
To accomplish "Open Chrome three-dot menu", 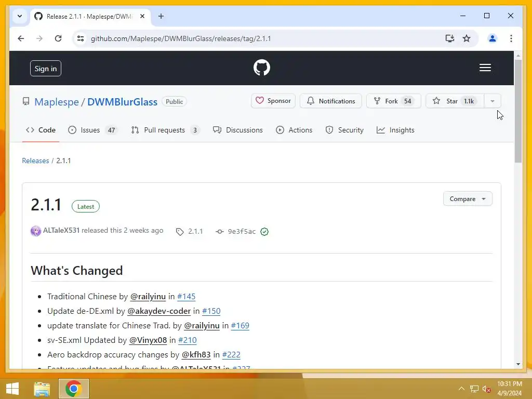I will click(511, 38).
